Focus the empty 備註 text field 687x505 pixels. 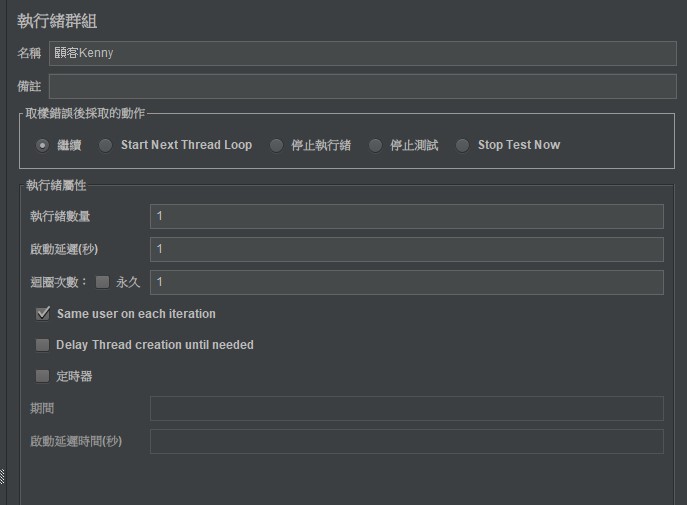(x=362, y=86)
